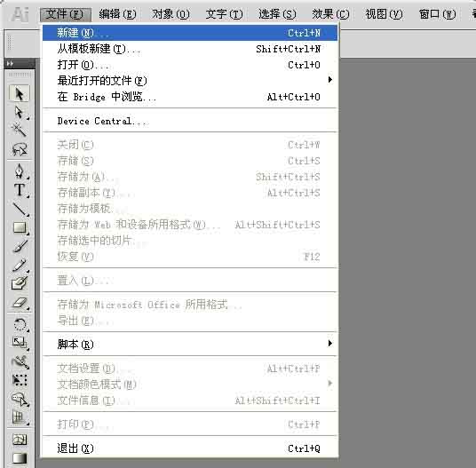Select the Symbol Sprayer tool
Image resolution: width=476 pixels, height=468 pixels.
coord(20,399)
